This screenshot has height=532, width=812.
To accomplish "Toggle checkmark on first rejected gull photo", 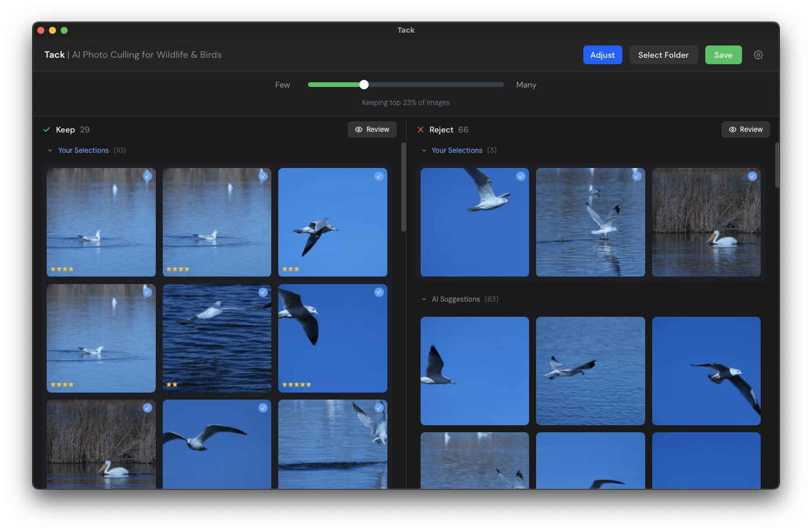I will point(521,176).
